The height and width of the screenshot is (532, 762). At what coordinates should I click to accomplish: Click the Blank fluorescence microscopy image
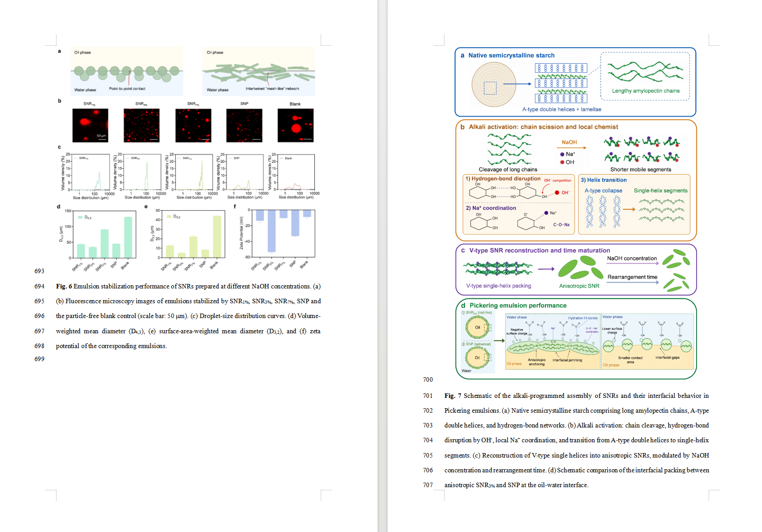(x=296, y=125)
